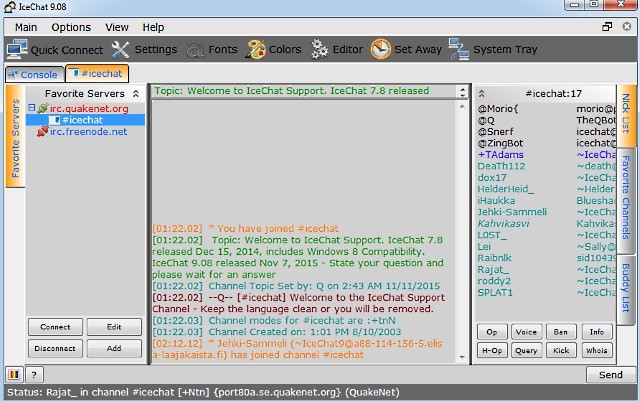Select irc.quakenet.org in server tree
640x402 pixels.
coord(89,109)
